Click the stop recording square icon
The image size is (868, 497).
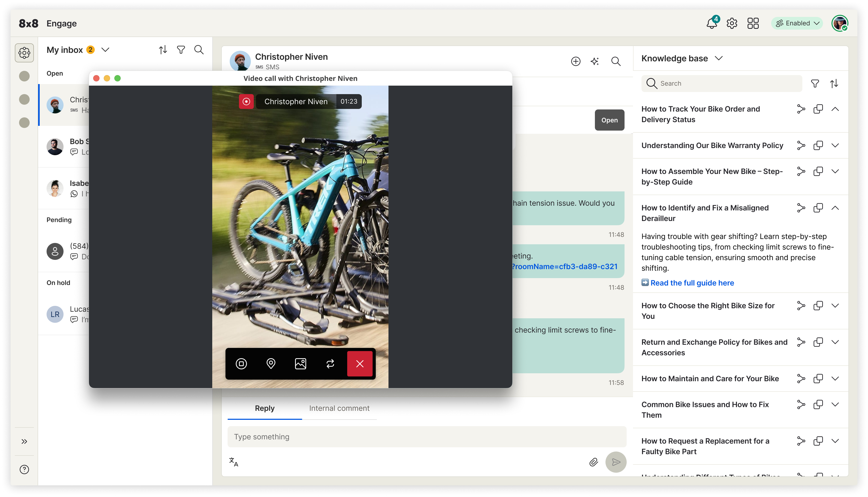tap(241, 363)
